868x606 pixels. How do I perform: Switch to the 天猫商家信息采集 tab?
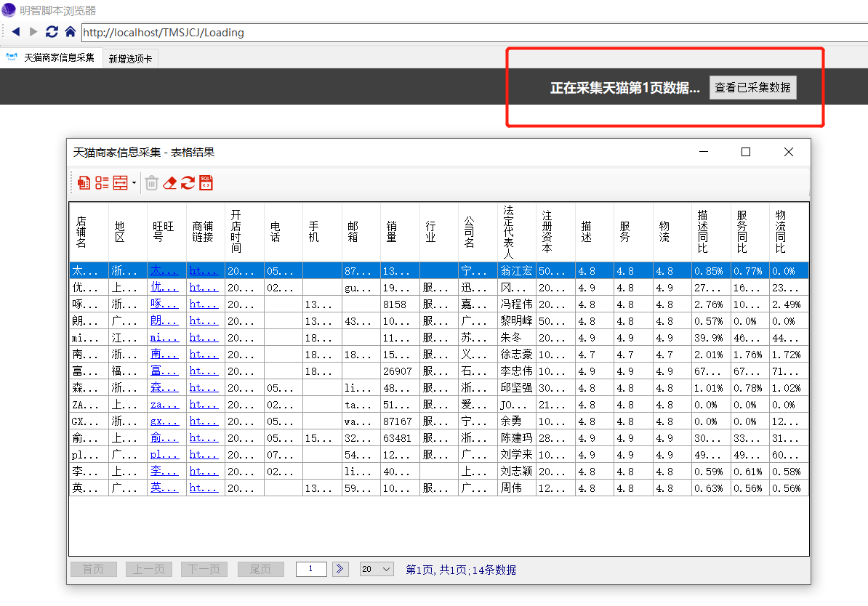pyautogui.click(x=52, y=57)
